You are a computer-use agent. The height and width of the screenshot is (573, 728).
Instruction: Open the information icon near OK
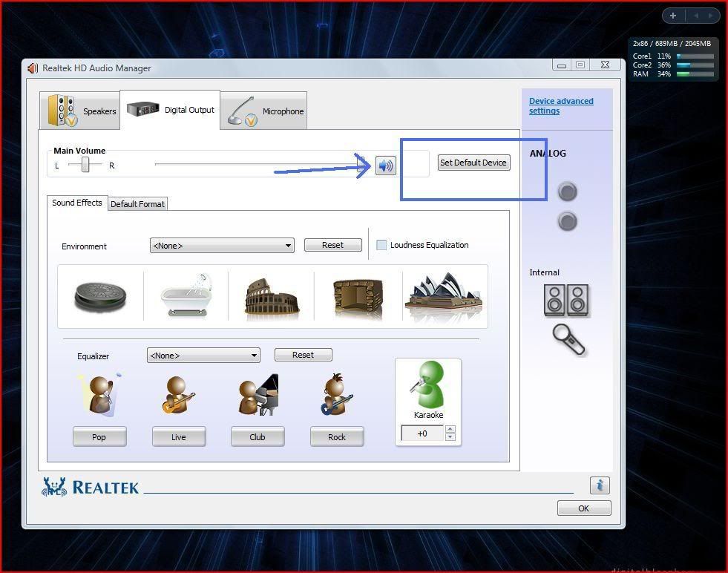point(600,485)
